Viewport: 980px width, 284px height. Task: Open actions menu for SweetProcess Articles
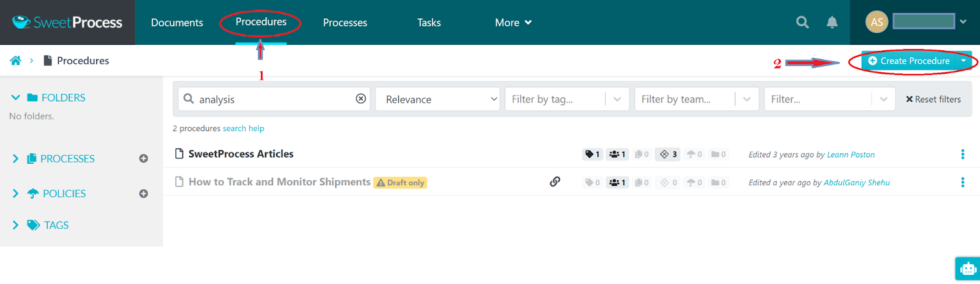(962, 154)
